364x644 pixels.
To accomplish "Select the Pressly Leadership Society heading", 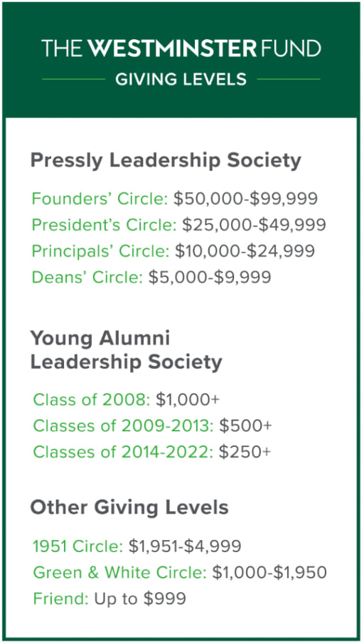I will coord(166,161).
